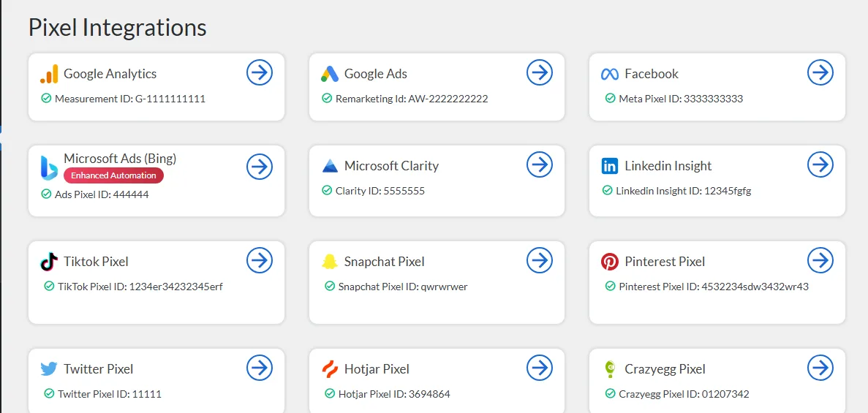This screenshot has height=413, width=868.
Task: Click the Bing logo icon
Action: pos(49,167)
